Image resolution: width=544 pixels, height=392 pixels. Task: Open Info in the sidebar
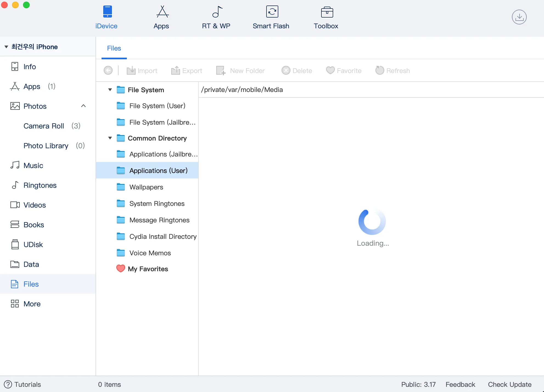tap(48, 67)
